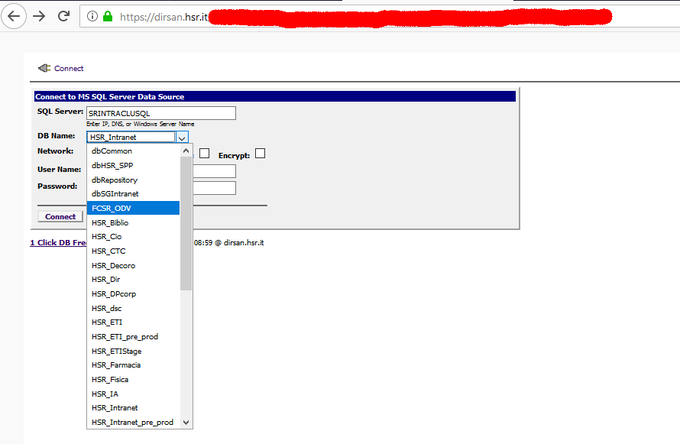
Task: Select HSR_Intranet_pre_prod list entry
Action: point(133,422)
